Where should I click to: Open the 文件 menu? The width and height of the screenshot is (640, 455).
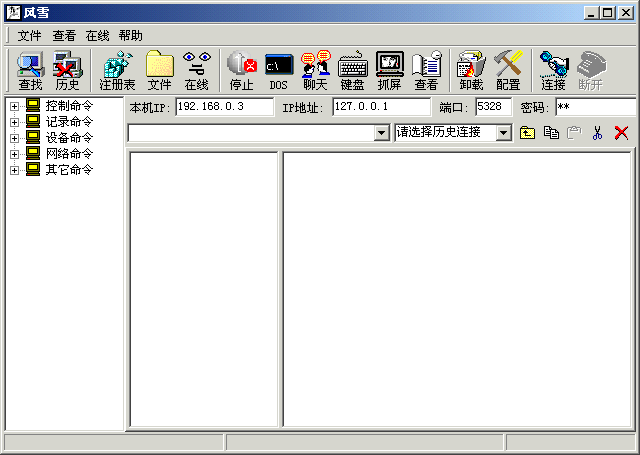coord(29,35)
